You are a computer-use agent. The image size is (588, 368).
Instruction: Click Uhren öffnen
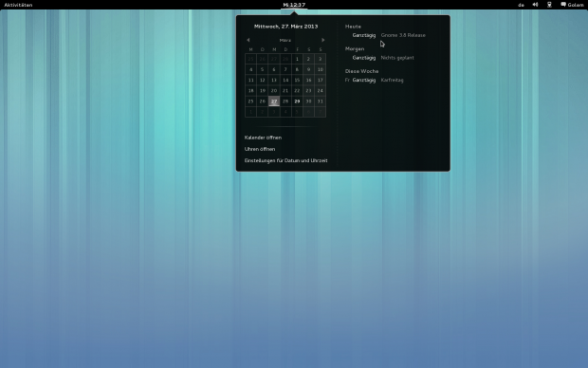[x=260, y=149]
